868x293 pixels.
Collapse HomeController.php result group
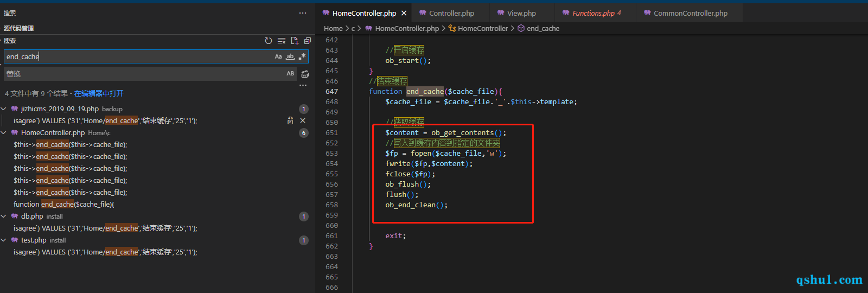click(4, 132)
